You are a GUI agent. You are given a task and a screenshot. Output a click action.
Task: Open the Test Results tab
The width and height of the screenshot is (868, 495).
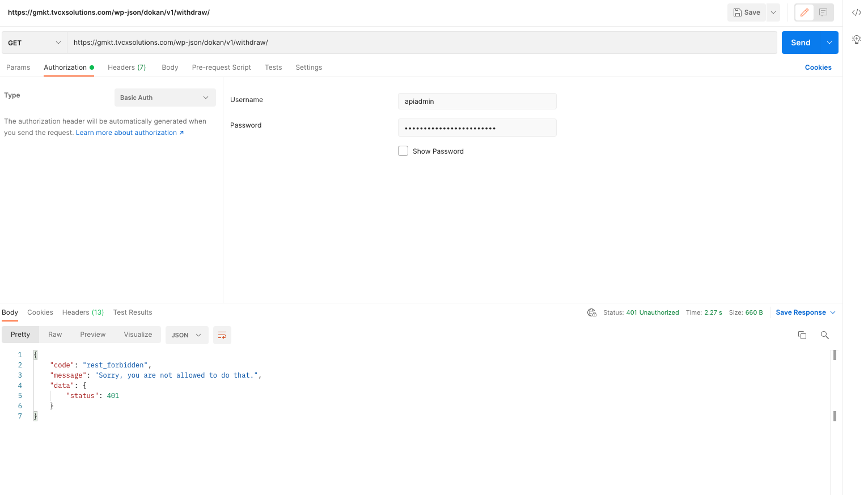click(x=133, y=312)
